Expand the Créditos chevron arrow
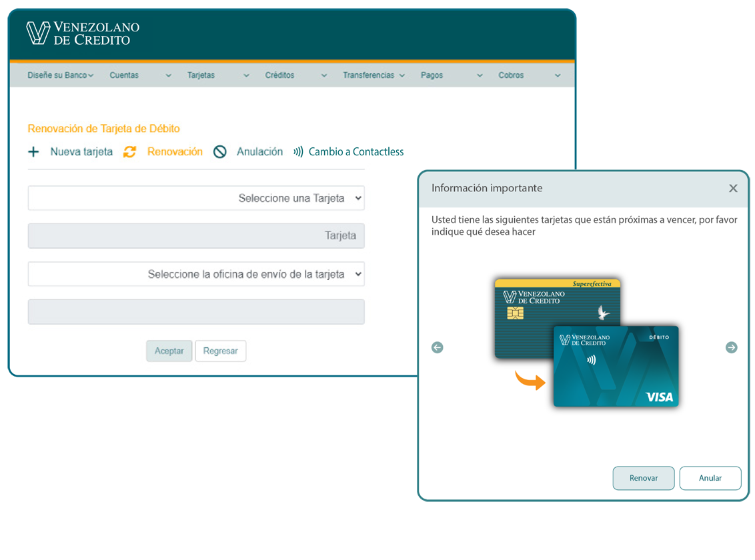The width and height of the screenshot is (755, 560). (x=324, y=75)
